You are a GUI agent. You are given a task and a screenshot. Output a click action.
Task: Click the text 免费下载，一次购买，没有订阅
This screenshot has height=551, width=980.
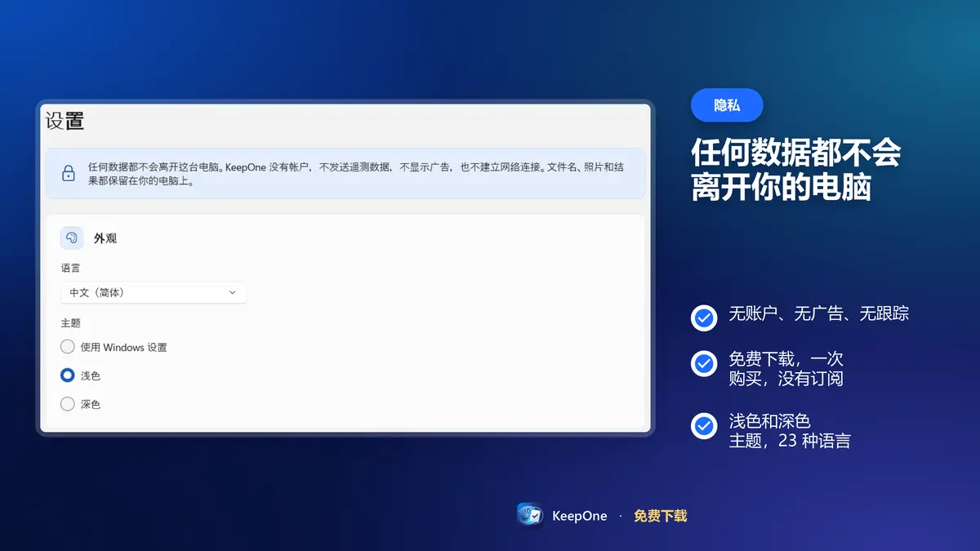coord(786,369)
